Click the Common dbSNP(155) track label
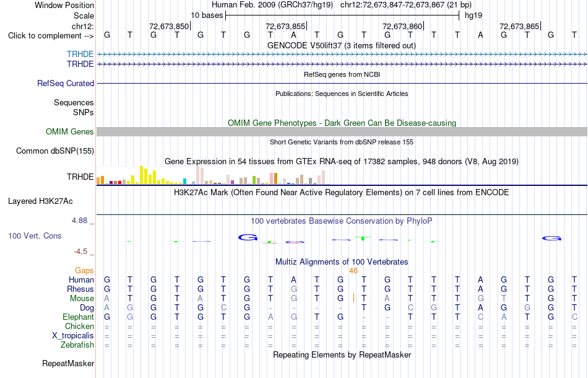588x378 pixels. tap(55, 151)
